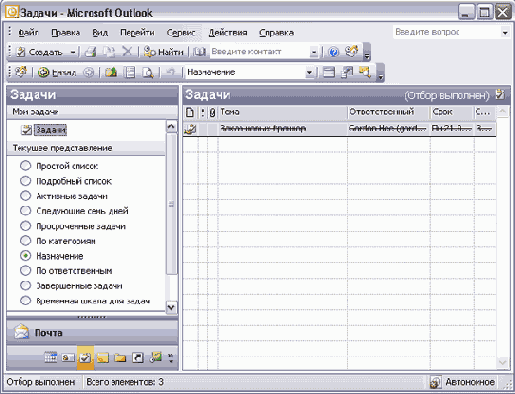Select the Активные задачи view radio

(x=25, y=196)
